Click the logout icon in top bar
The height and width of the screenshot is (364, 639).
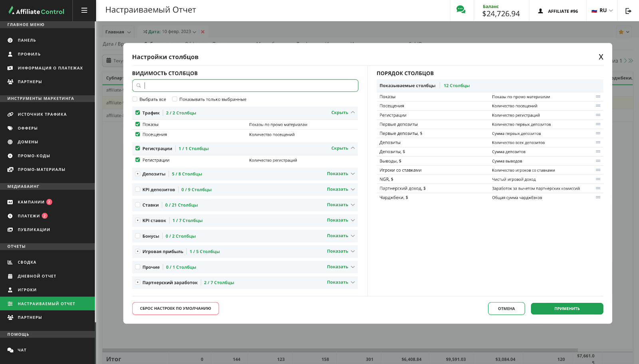[628, 11]
